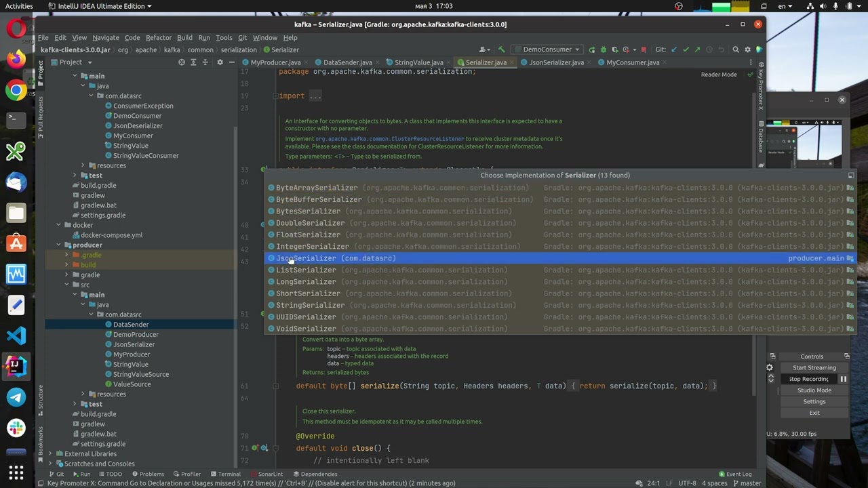This screenshot has width=868, height=488.
Task: Collapse the producer module folder
Action: [x=58, y=245]
